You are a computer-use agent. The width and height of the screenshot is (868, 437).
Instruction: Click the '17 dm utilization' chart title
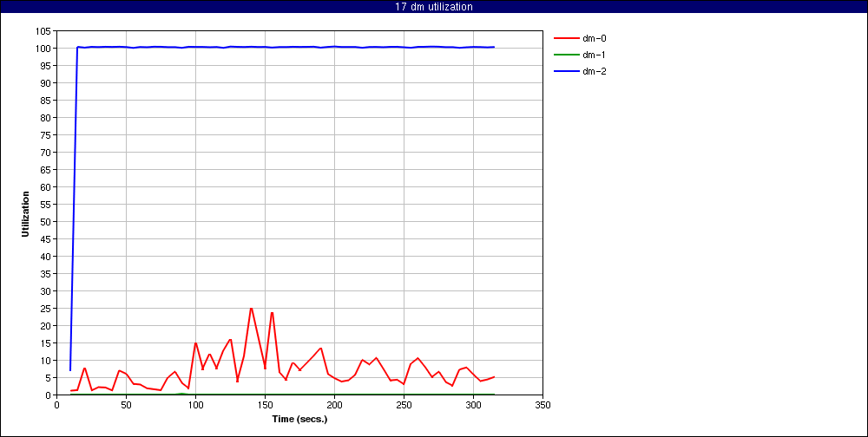pos(434,7)
